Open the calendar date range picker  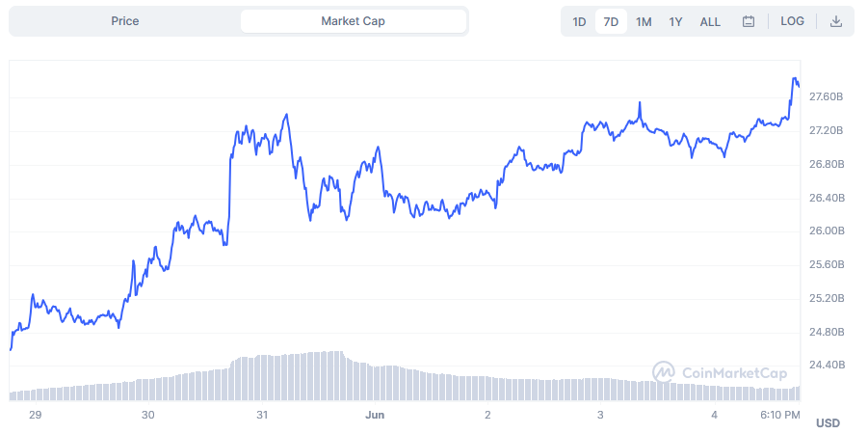[x=749, y=21]
